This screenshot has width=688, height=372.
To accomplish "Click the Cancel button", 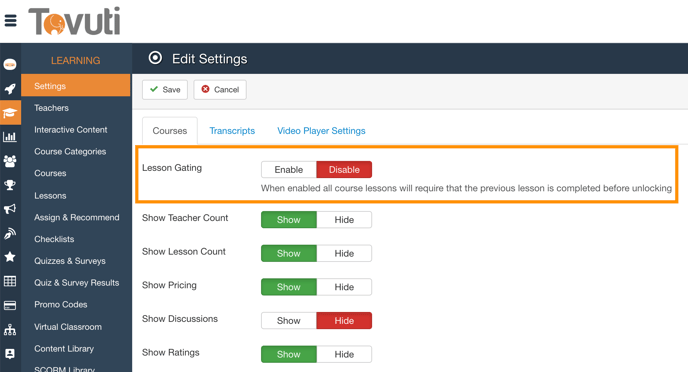I will [x=220, y=89].
